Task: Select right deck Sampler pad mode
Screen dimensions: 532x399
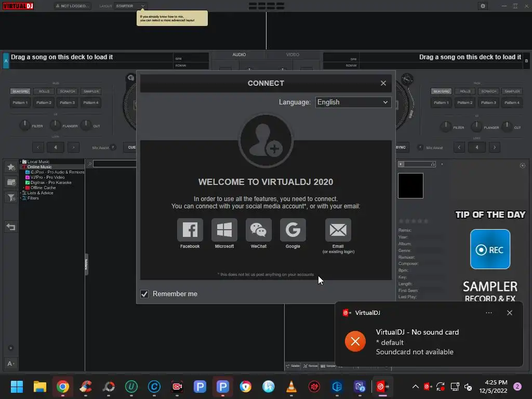Action: click(512, 91)
